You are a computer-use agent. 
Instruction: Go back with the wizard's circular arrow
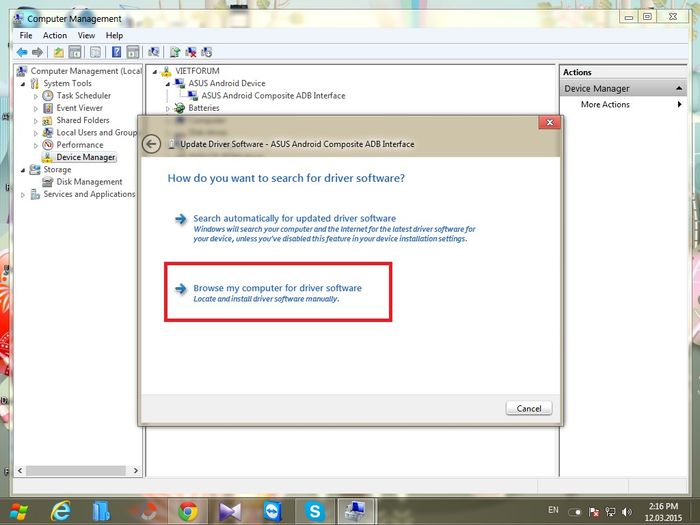[151, 144]
